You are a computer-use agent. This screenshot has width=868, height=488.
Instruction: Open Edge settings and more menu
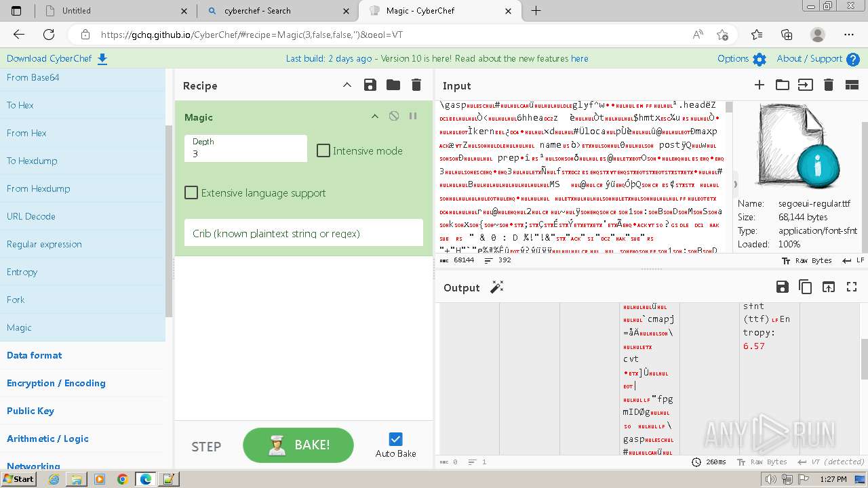[849, 35]
